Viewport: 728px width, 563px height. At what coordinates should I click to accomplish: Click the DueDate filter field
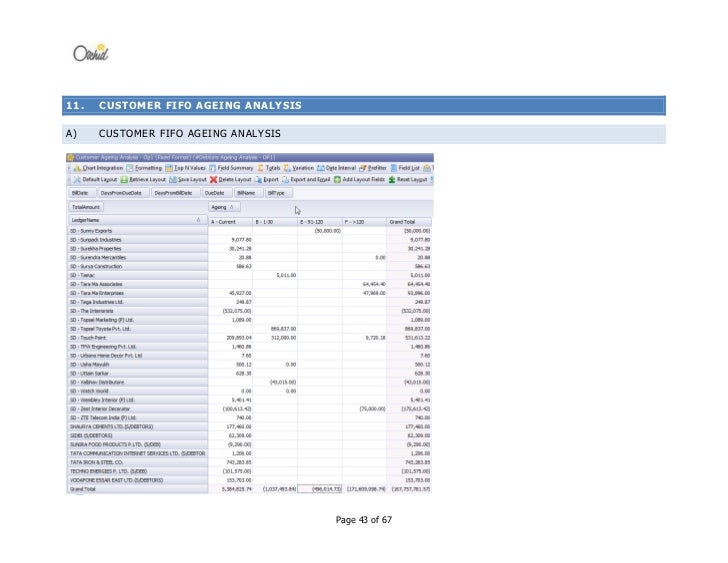click(x=217, y=193)
